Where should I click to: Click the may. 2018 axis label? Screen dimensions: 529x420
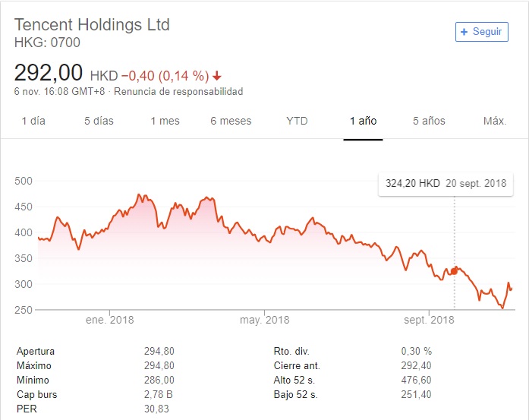pyautogui.click(x=265, y=320)
